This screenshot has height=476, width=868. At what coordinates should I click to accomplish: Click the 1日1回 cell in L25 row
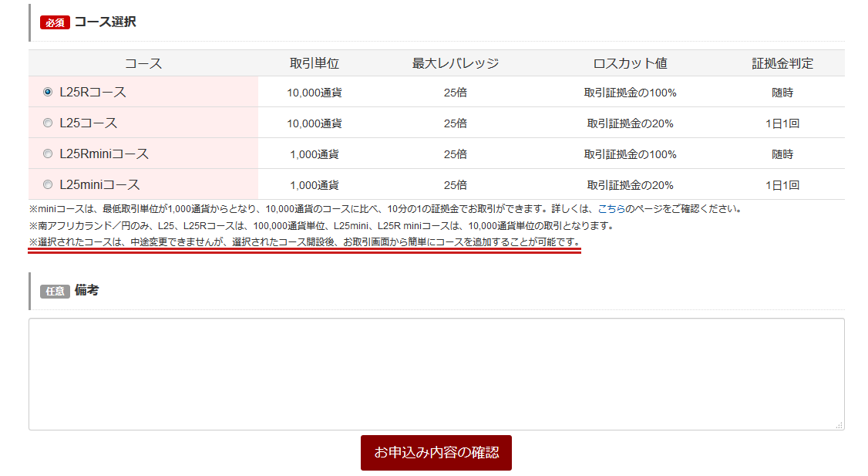click(782, 122)
